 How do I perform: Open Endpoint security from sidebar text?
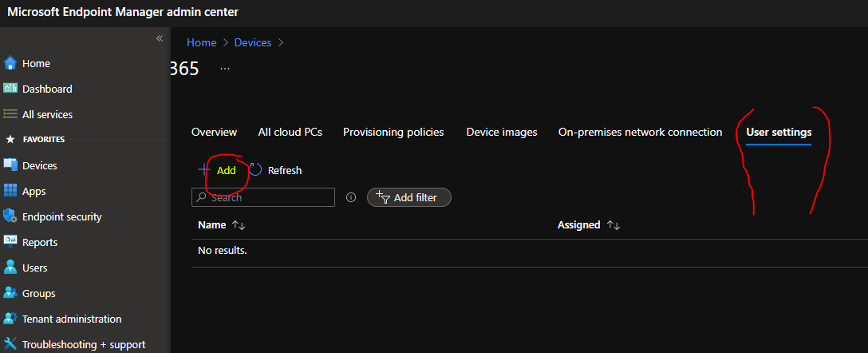(x=62, y=216)
